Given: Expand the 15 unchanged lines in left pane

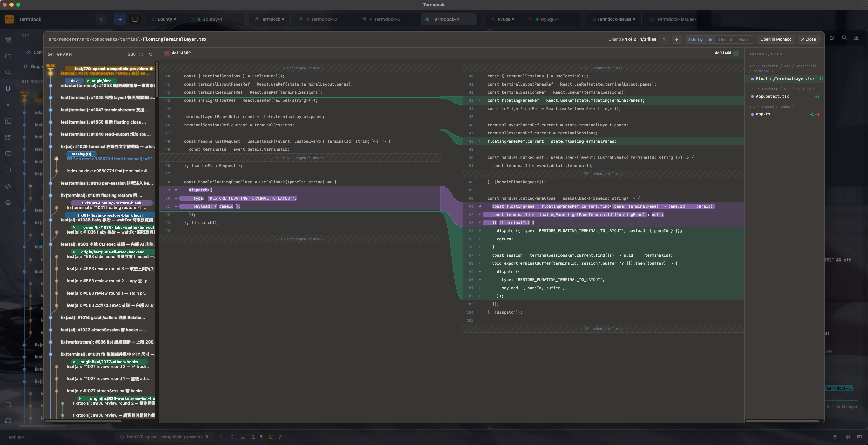Looking at the screenshot, I should pyautogui.click(x=300, y=239).
